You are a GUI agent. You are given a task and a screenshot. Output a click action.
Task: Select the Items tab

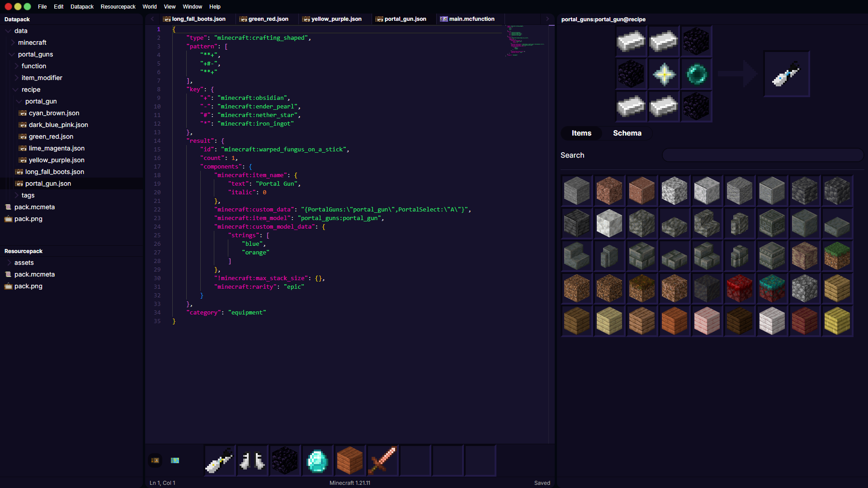(x=581, y=133)
